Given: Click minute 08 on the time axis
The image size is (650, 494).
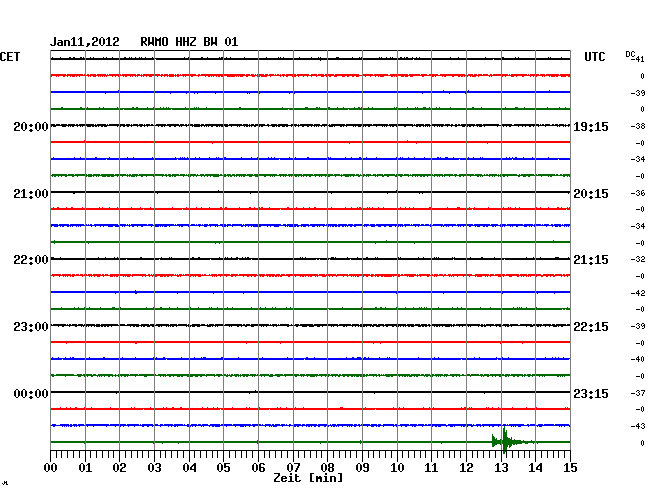Looking at the screenshot, I should (x=327, y=467).
